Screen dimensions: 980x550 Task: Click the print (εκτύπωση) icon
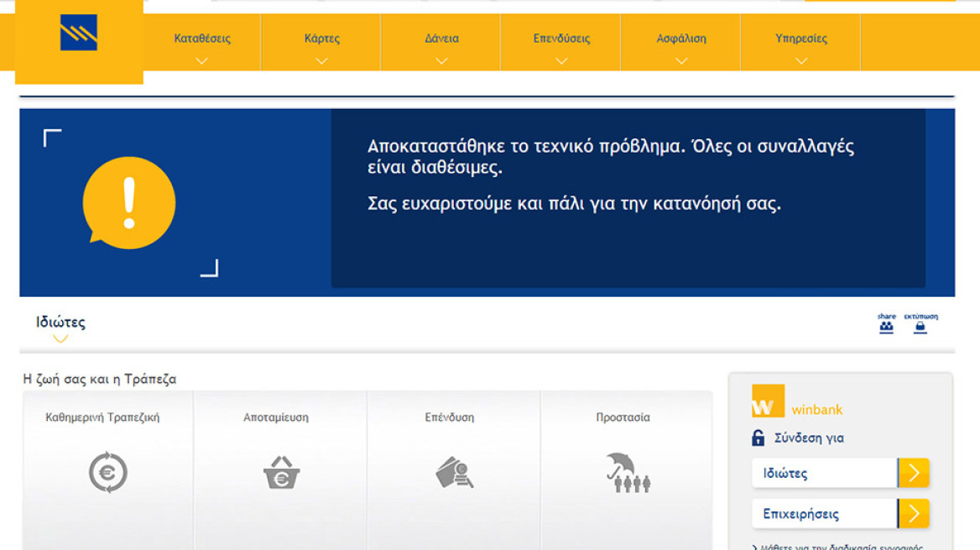pos(920,324)
